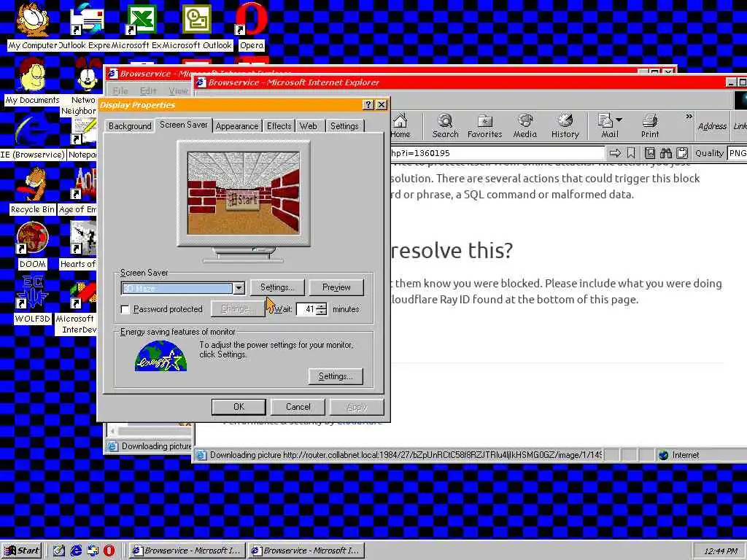
Task: Toggle the Password protected checkbox
Action: pos(125,309)
